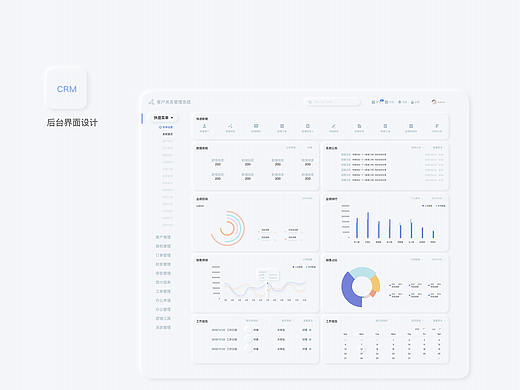Click the person icon in the quick-action row
Viewport: 520px width, 390px height.
[204, 126]
